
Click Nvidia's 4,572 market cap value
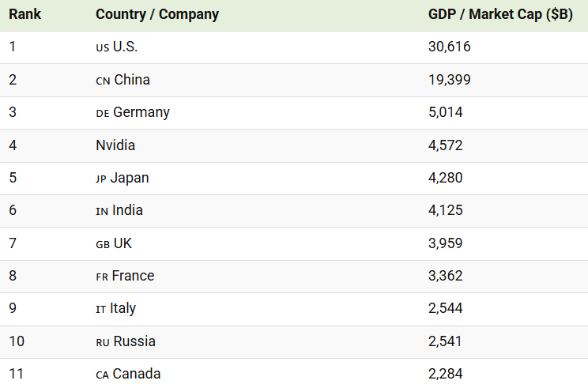tap(445, 145)
